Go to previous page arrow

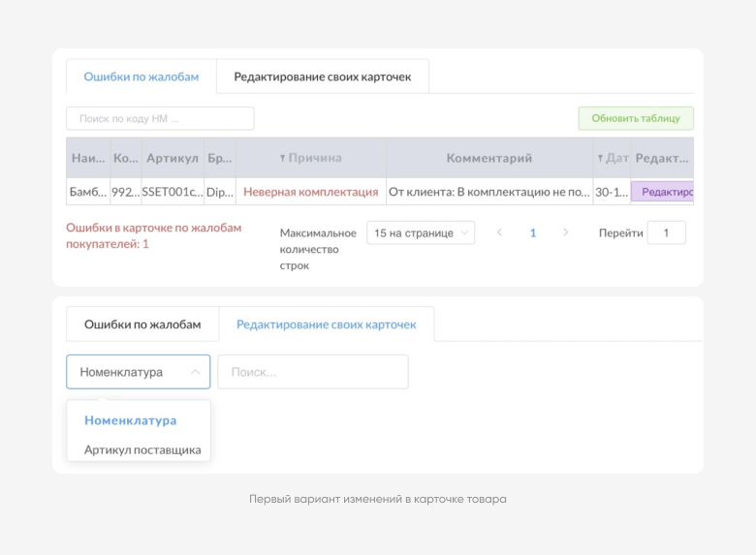pyautogui.click(x=499, y=232)
